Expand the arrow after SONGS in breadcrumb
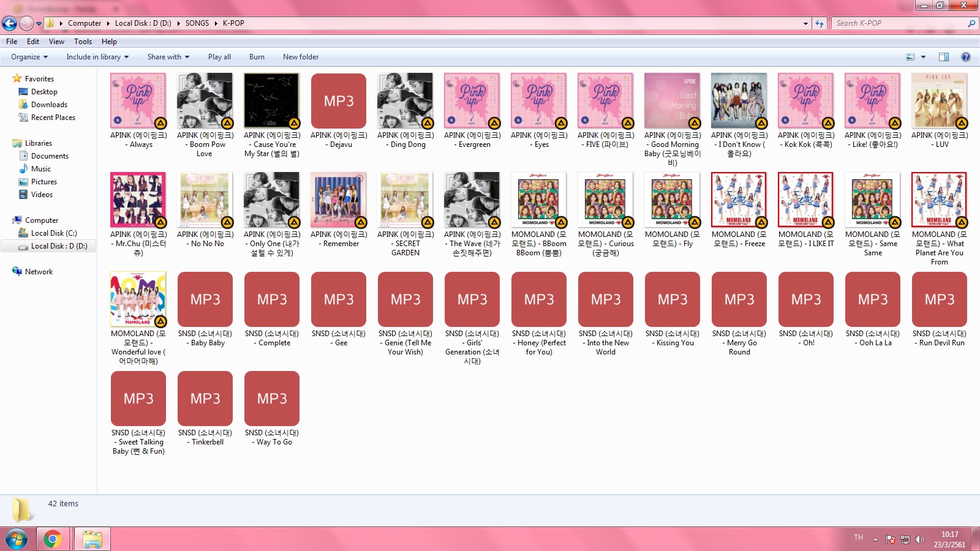980x551 pixels. pos(216,23)
